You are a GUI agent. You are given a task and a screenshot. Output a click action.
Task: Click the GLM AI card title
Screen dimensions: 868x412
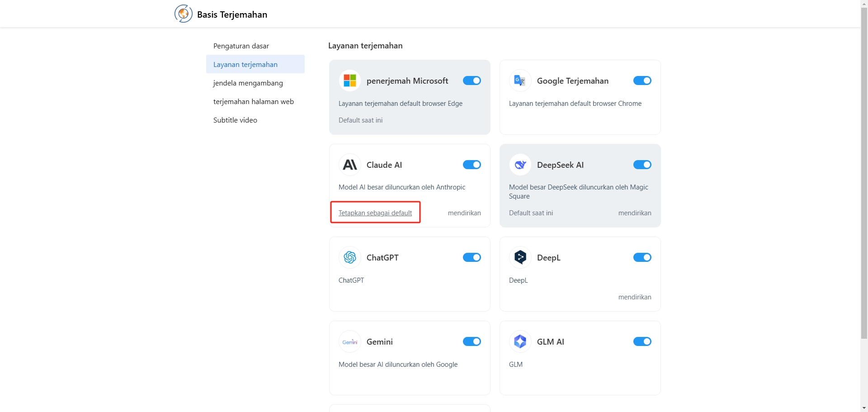point(551,341)
